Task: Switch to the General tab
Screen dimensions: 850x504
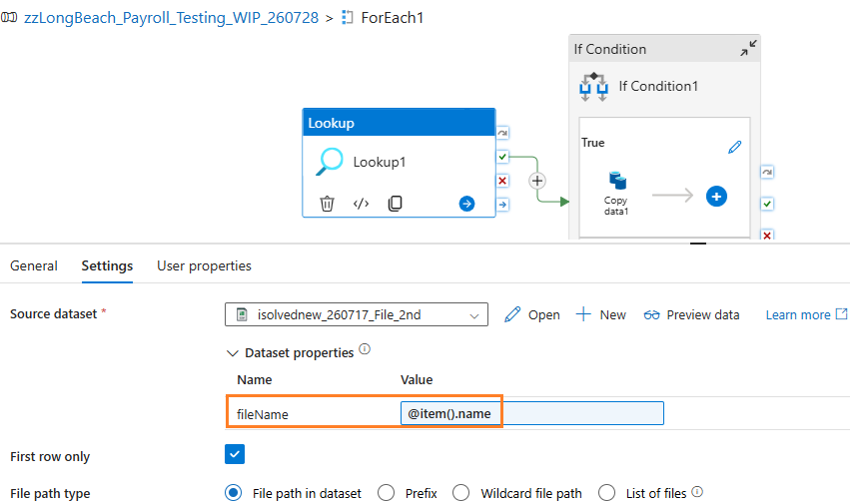Action: [34, 266]
